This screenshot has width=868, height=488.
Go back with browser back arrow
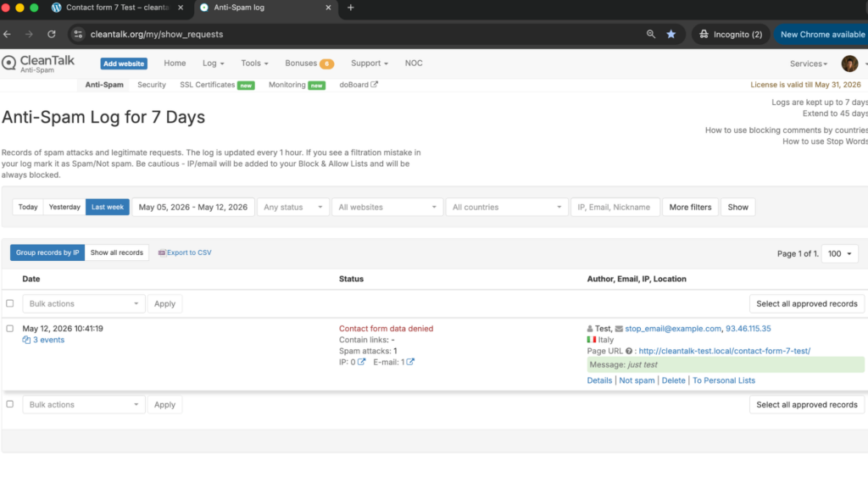coord(7,34)
